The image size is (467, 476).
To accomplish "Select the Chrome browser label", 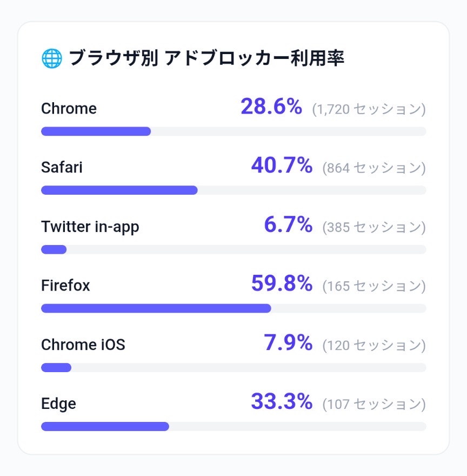I will click(x=69, y=108).
